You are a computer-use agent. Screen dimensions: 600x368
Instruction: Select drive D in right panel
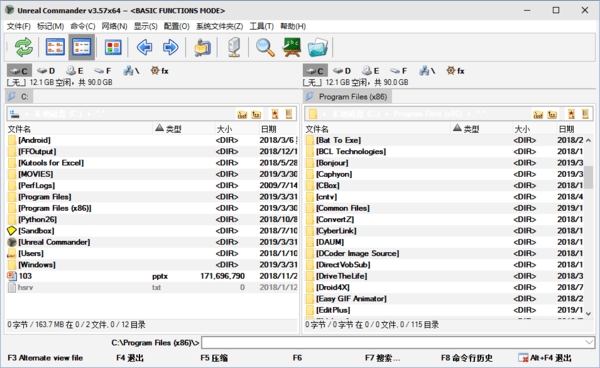tap(342, 71)
